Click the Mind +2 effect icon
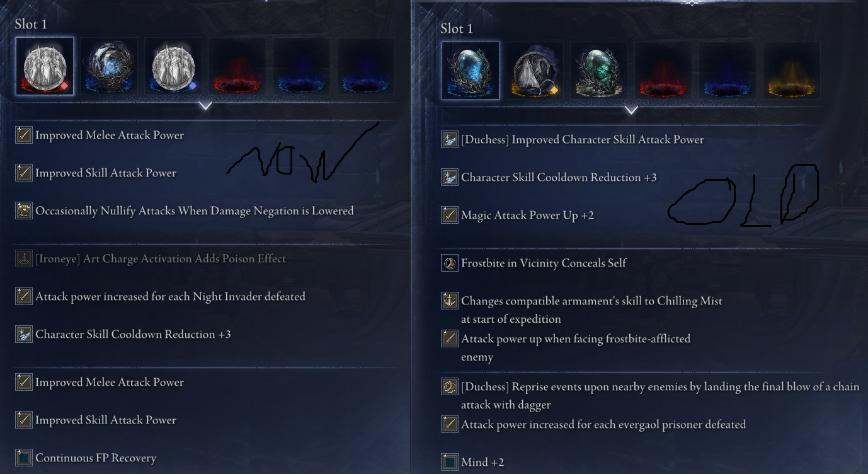Image resolution: width=868 pixels, height=474 pixels. pyautogui.click(x=450, y=462)
